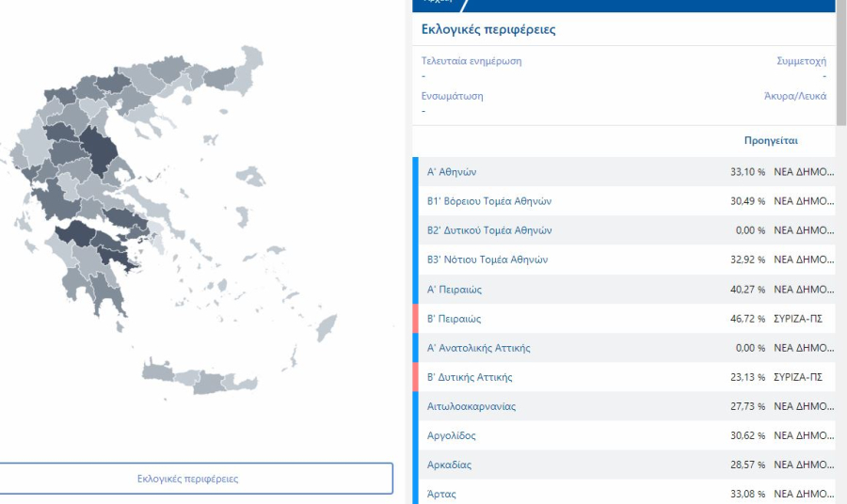
Task: Click the Προηγείται column header
Action: click(770, 141)
